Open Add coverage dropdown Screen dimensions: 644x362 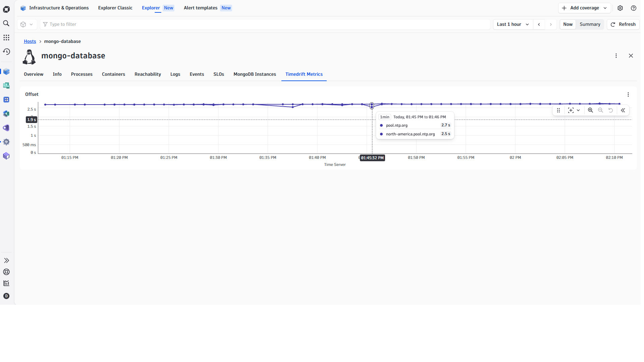click(x=584, y=8)
